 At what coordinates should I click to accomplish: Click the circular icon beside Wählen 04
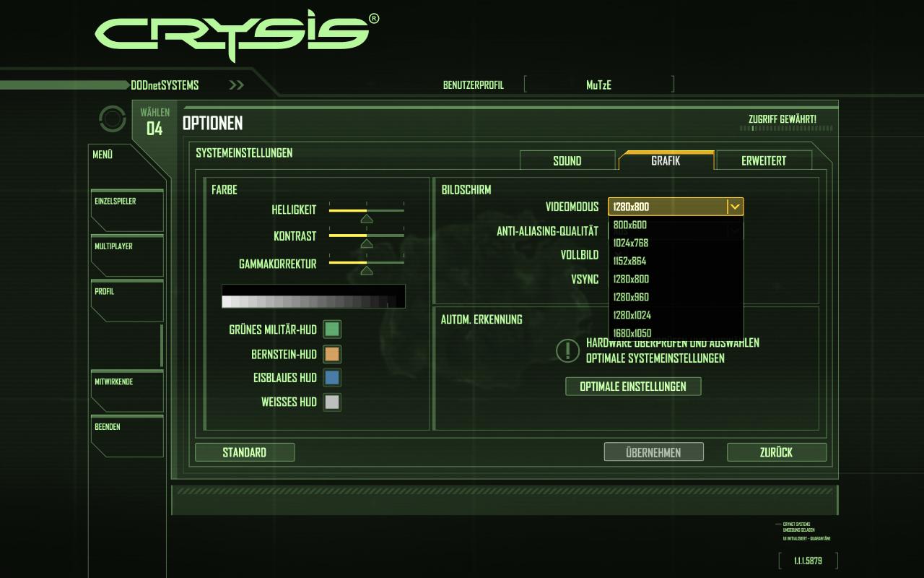(113, 119)
